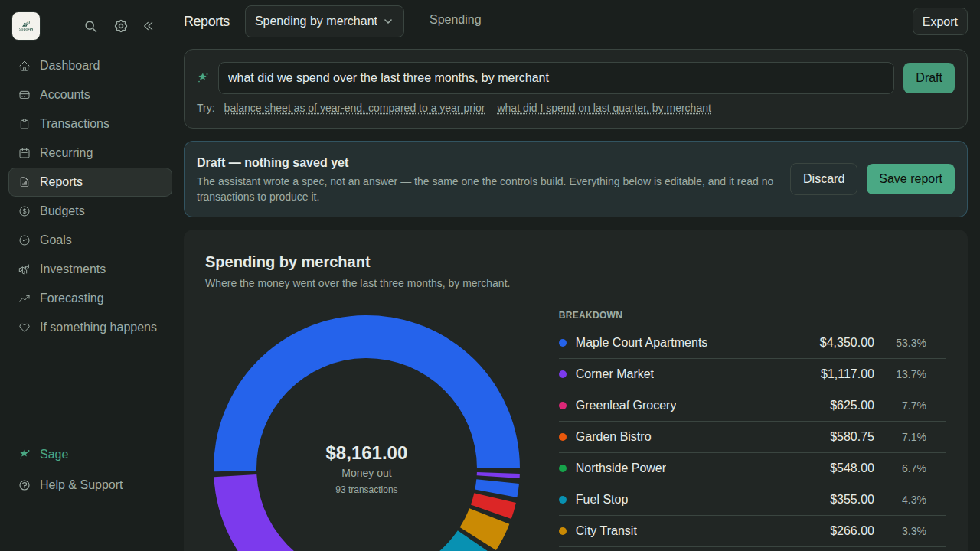Click the $8,161.00 total in the donut
Screen dimensions: 980x551
click(367, 453)
